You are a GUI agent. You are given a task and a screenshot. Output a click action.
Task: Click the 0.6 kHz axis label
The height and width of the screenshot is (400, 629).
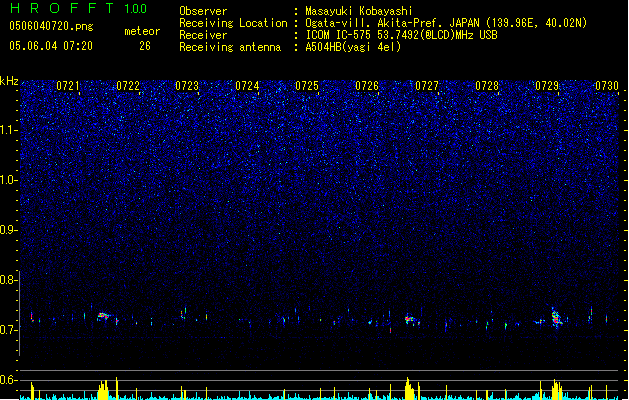(x=9, y=380)
